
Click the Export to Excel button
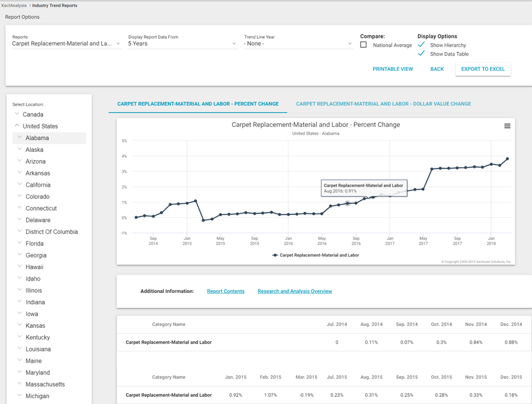[x=482, y=69]
